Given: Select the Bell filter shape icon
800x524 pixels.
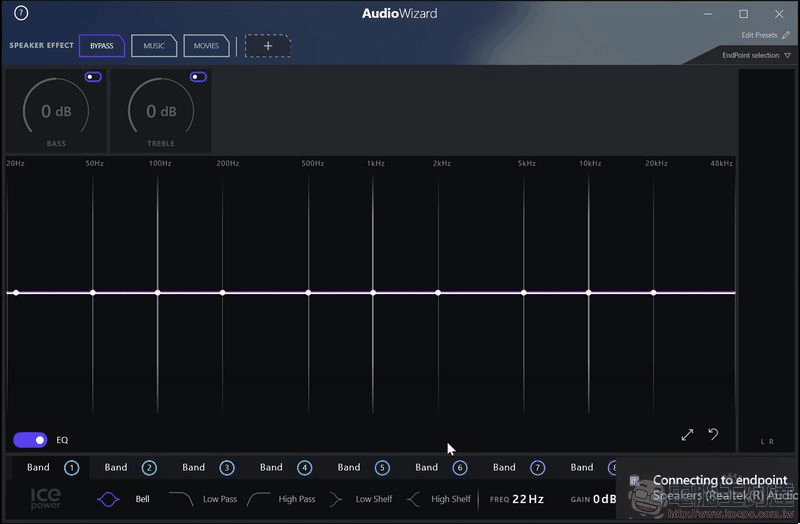Looking at the screenshot, I should point(108,499).
